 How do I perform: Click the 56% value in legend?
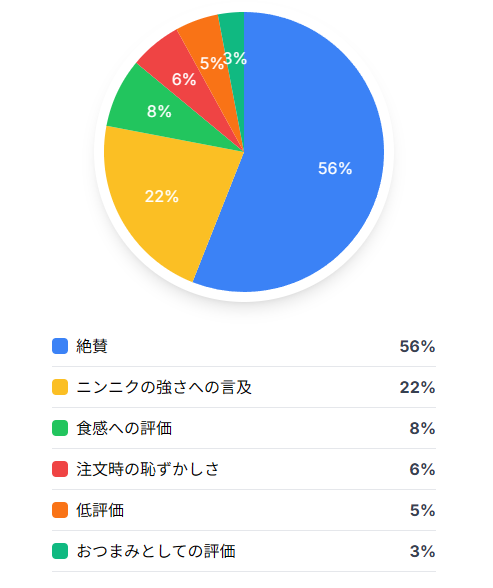(x=417, y=346)
